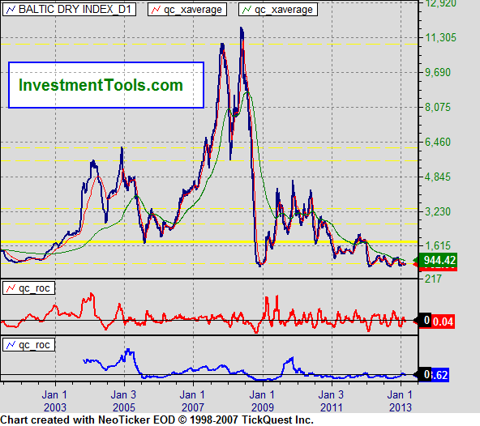Click the blue .62 value tag
480x426 pixels.
[440, 375]
